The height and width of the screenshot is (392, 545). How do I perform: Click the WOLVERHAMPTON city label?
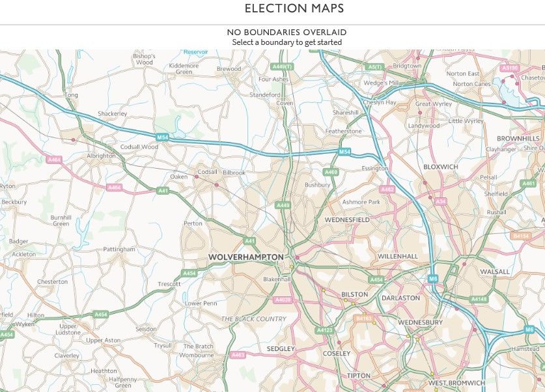tap(246, 257)
